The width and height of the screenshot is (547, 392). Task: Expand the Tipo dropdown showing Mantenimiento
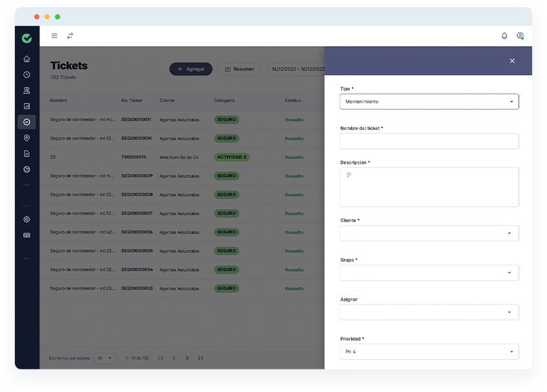[429, 102]
